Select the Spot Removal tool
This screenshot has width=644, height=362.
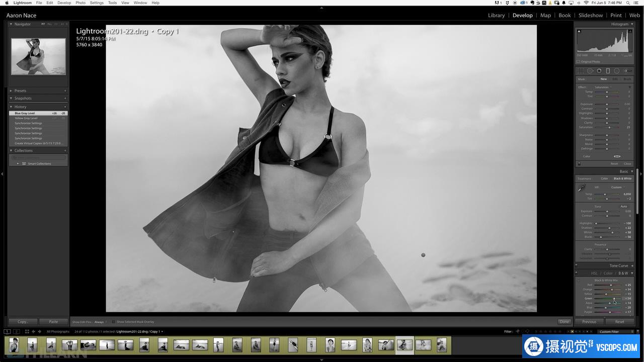(x=590, y=71)
